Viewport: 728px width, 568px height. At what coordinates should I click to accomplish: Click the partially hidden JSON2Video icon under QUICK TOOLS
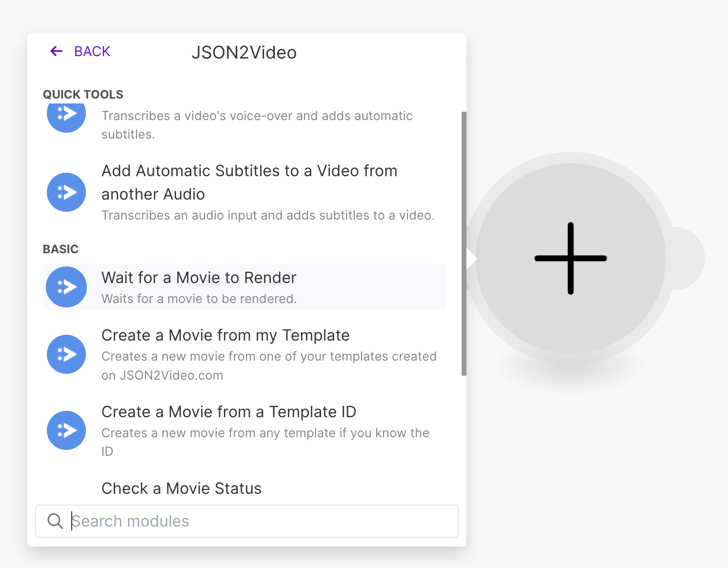click(66, 117)
